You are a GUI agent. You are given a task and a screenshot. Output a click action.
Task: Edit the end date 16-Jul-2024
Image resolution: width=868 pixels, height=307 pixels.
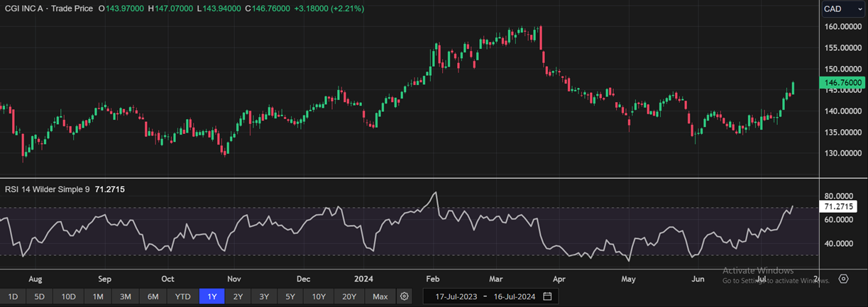tap(515, 296)
